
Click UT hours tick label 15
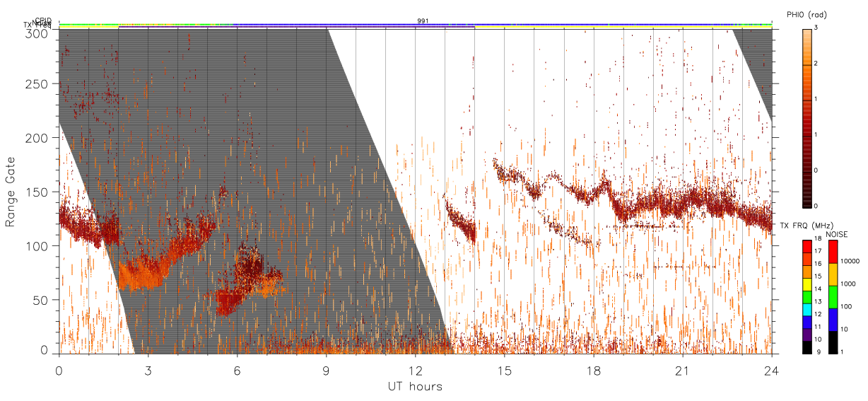click(504, 370)
